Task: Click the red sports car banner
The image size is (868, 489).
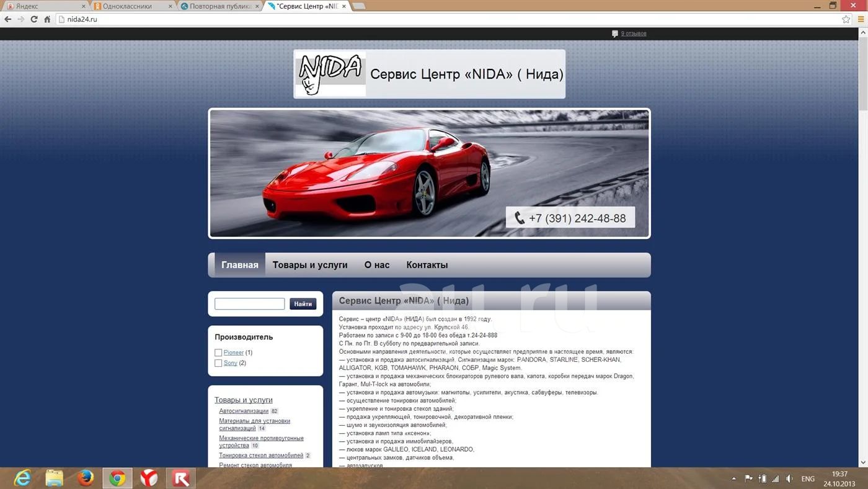Action: tap(429, 173)
